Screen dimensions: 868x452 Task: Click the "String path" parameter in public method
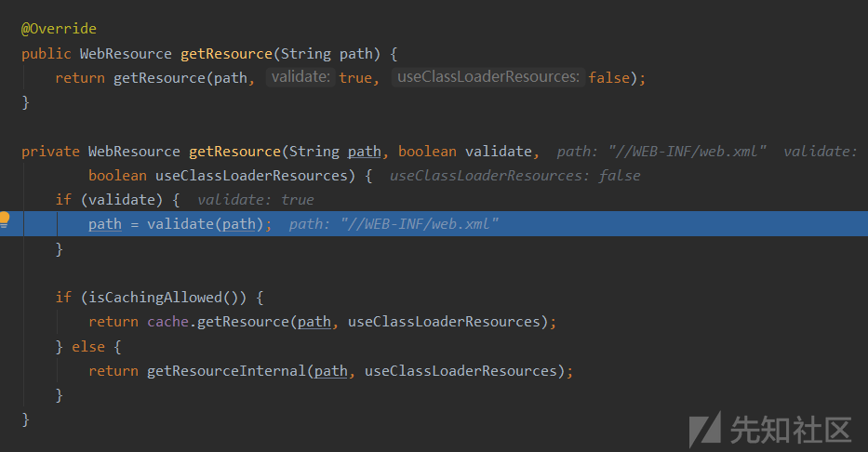click(x=320, y=54)
